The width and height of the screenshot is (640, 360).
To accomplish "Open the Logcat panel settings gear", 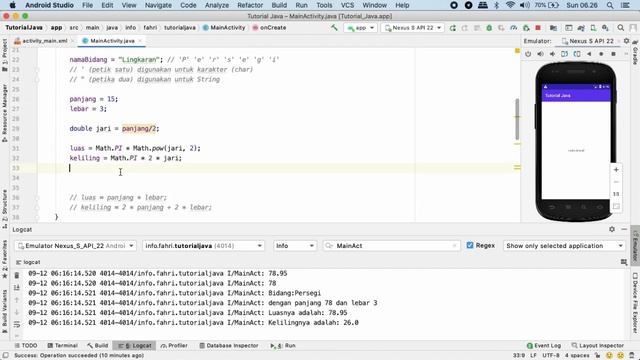I will pos(612,229).
